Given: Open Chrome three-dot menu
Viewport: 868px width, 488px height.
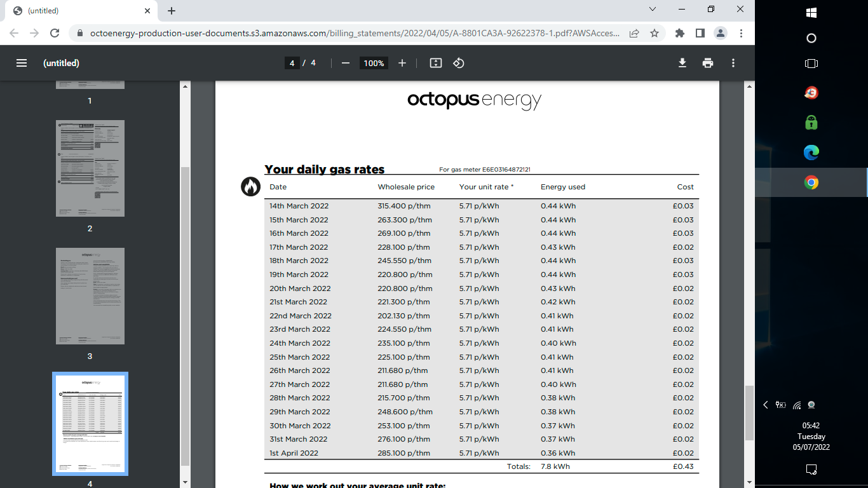Looking at the screenshot, I should (x=740, y=33).
